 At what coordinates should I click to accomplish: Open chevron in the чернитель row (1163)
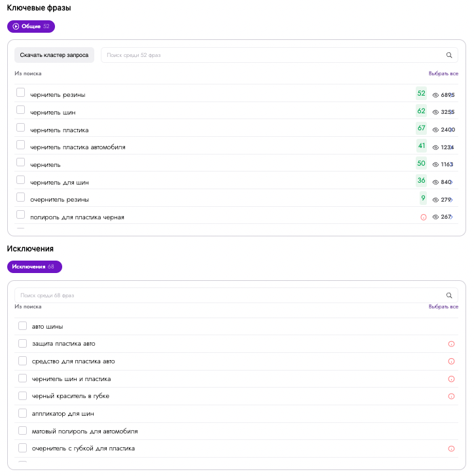452,164
